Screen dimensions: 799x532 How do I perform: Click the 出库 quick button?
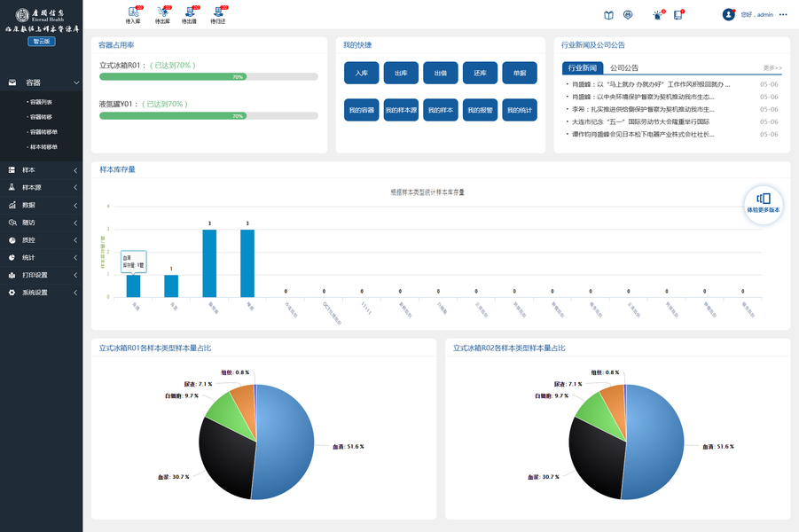point(401,73)
